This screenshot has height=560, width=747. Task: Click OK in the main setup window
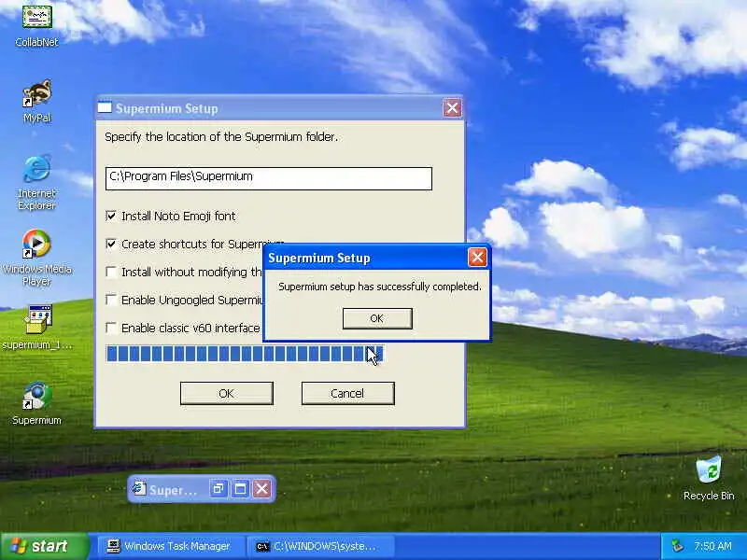tap(227, 393)
